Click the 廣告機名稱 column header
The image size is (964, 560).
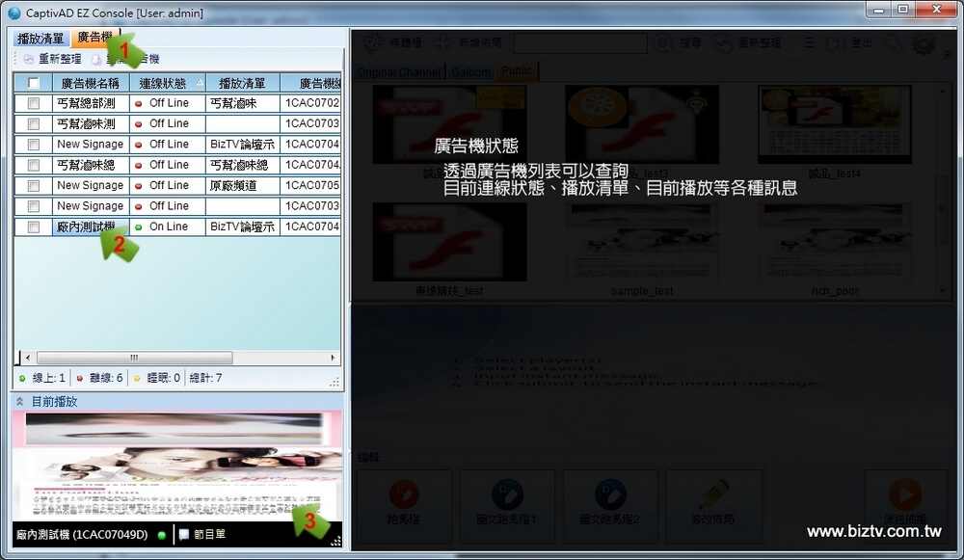pyautogui.click(x=90, y=83)
